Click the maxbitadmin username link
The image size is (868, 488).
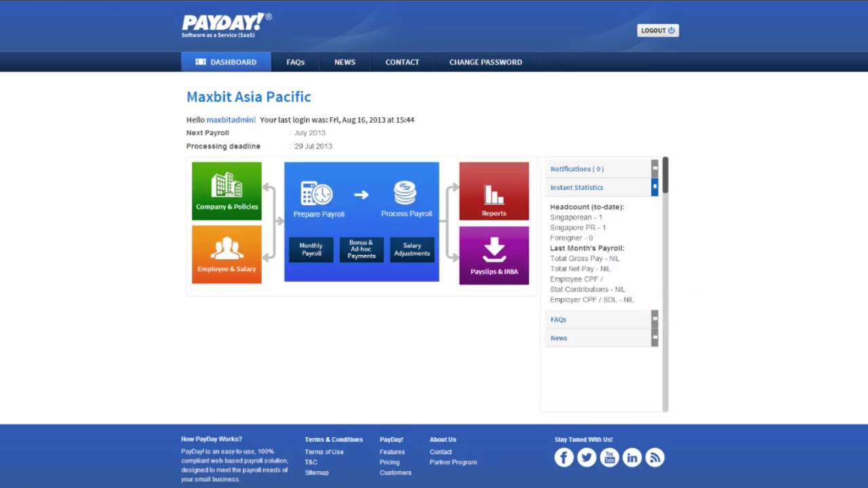coord(231,120)
